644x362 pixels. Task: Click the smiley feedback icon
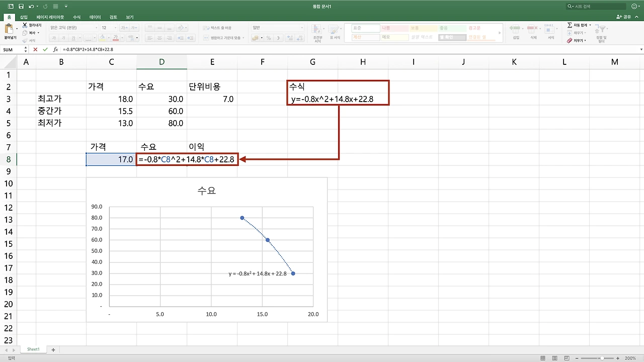[x=634, y=7]
